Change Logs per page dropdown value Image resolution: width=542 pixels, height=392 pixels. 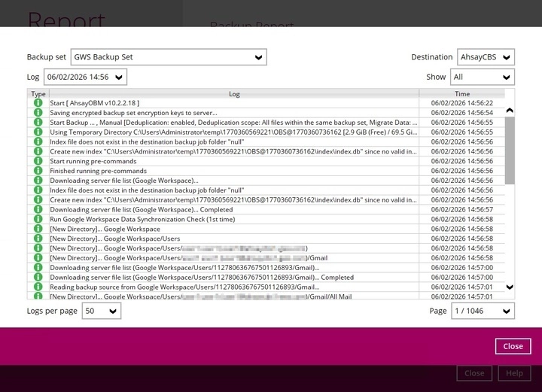coord(101,311)
